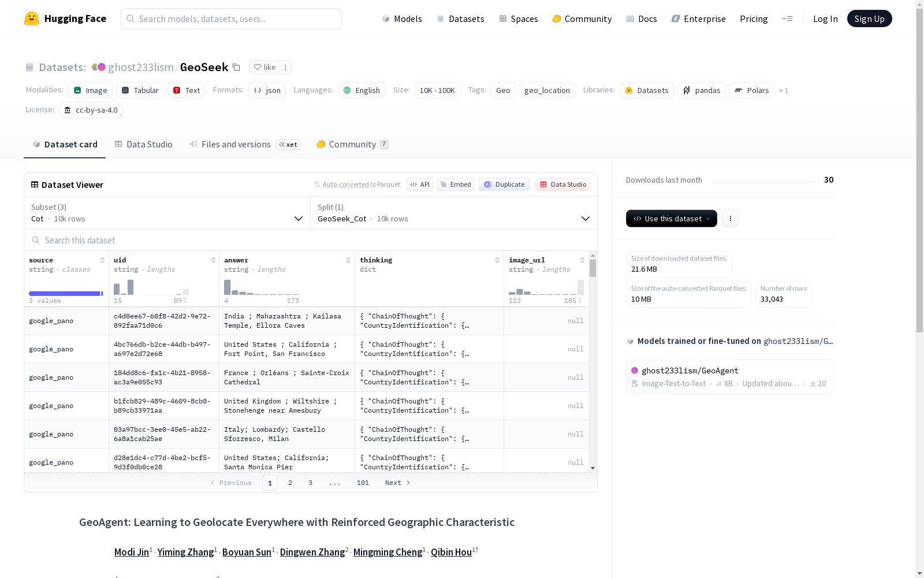Click Log In
Viewport: 924px width, 578px height.
(825, 18)
